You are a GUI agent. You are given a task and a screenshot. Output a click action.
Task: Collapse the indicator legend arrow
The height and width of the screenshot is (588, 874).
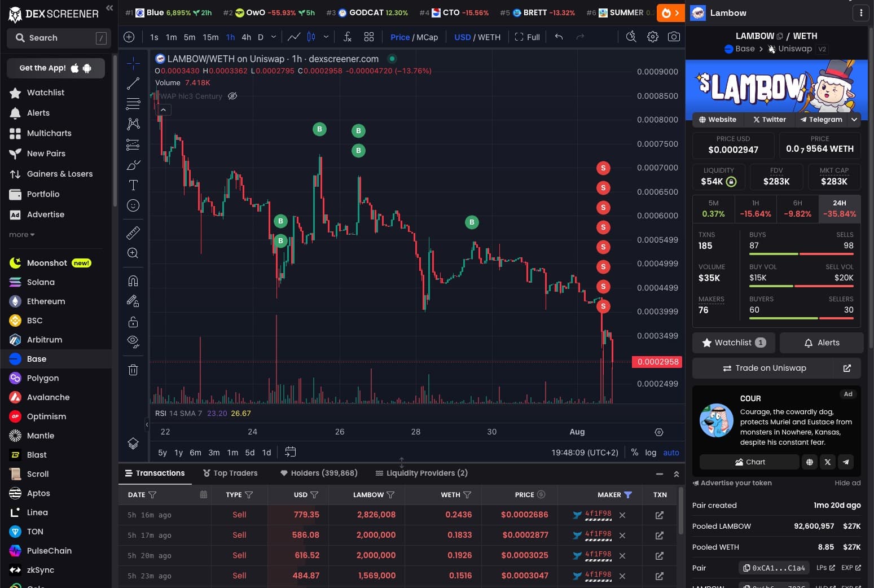(x=163, y=110)
